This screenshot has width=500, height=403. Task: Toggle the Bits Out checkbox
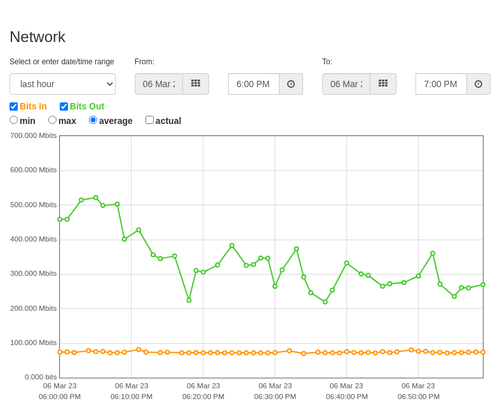pos(64,106)
